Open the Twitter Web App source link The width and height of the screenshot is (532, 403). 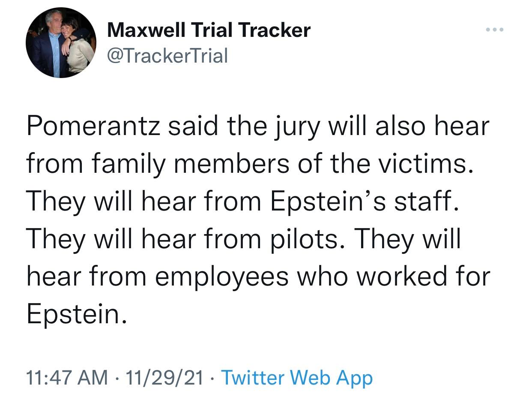pyautogui.click(x=296, y=378)
